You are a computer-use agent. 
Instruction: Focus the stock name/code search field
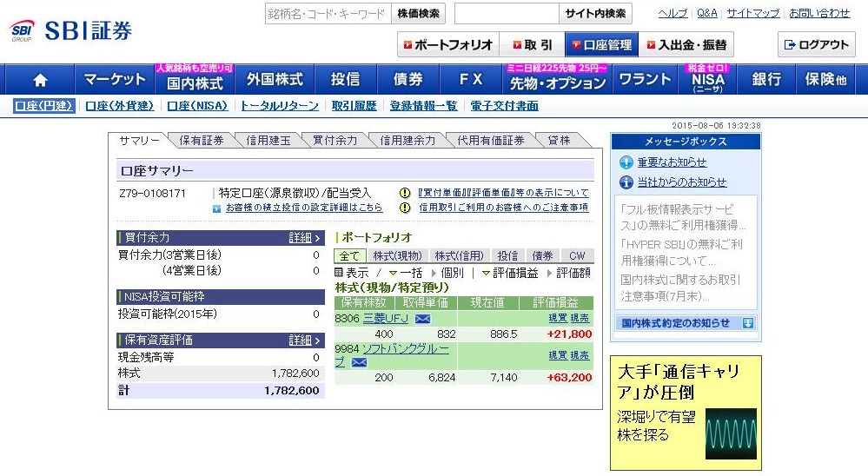pos(328,13)
